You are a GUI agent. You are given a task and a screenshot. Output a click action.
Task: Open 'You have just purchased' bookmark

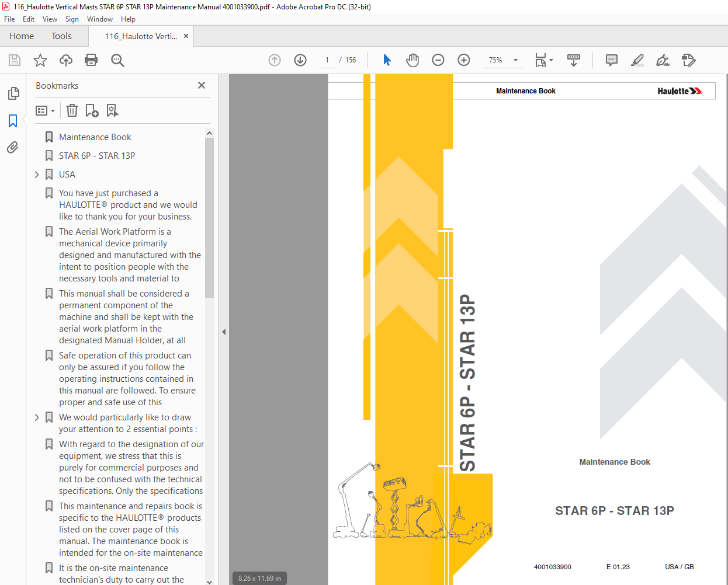pyautogui.click(x=128, y=205)
